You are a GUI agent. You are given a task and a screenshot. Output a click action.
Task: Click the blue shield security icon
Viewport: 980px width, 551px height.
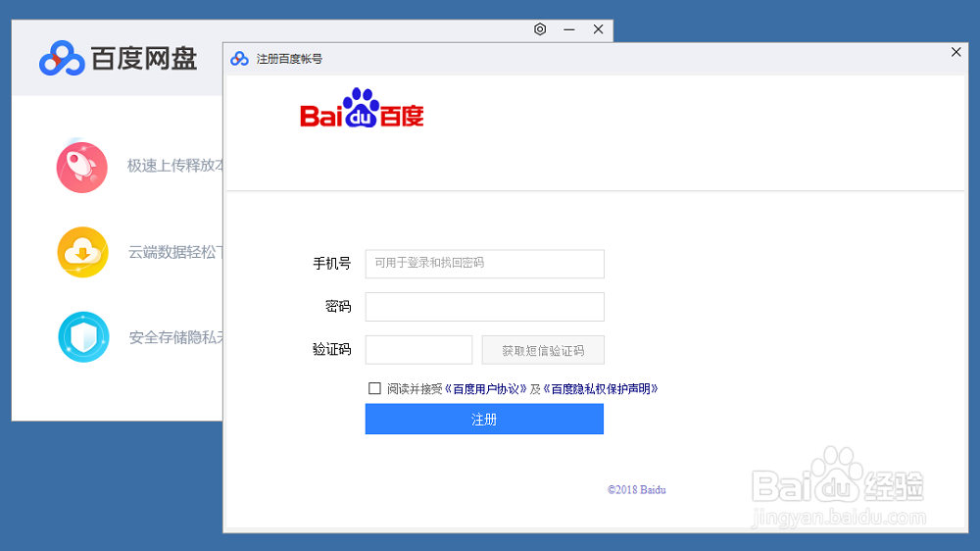click(83, 337)
